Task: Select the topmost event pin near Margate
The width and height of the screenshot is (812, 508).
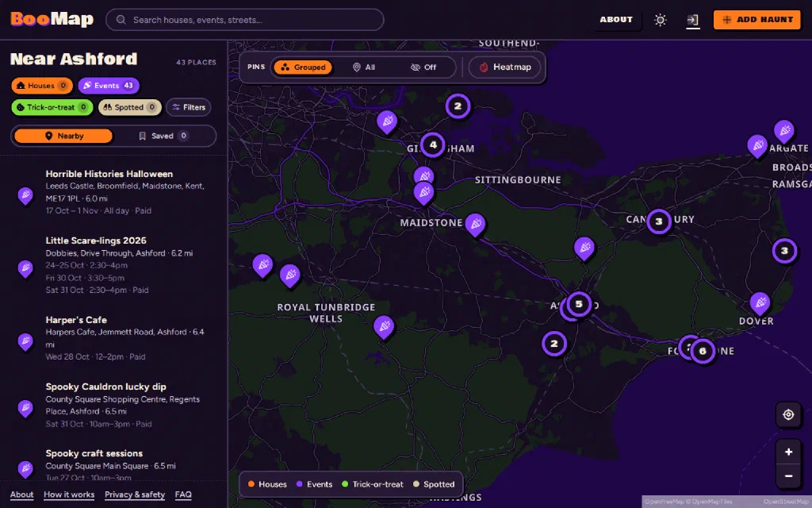Action: (x=784, y=132)
